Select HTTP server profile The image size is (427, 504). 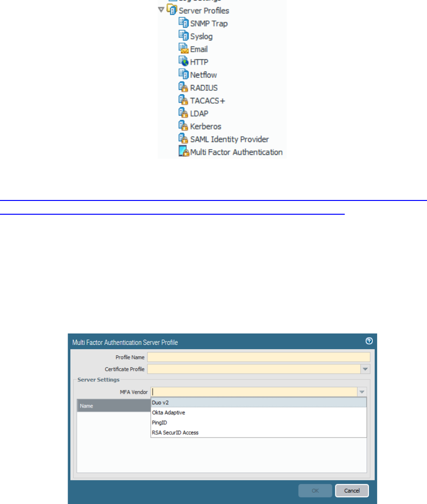(199, 62)
